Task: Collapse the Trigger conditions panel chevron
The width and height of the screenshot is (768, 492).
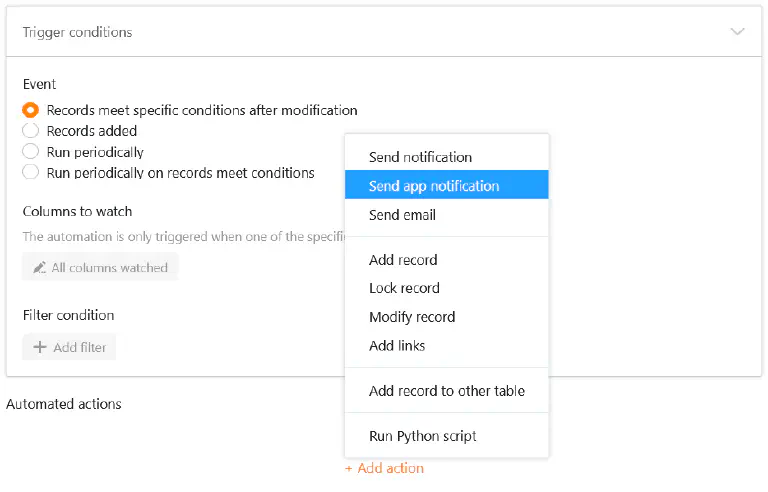Action: click(x=737, y=32)
